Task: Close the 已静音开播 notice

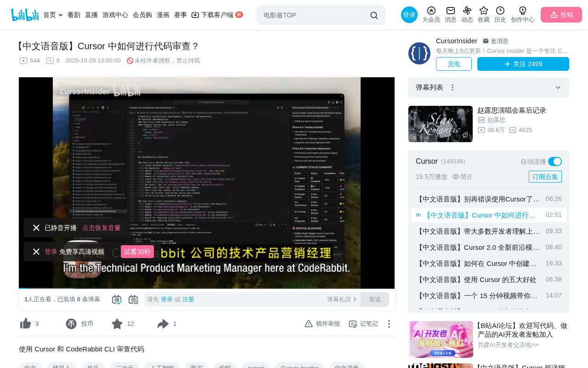Action: click(x=36, y=228)
